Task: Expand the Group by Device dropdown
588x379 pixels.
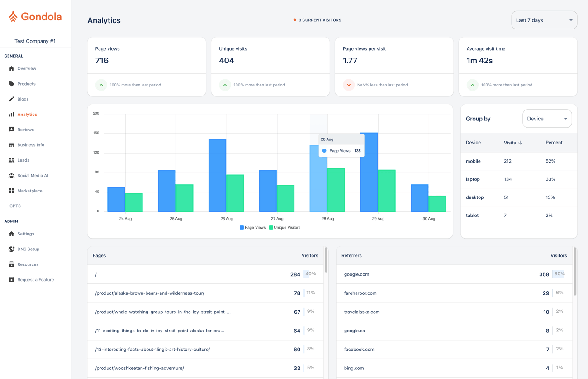Action: 547,119
